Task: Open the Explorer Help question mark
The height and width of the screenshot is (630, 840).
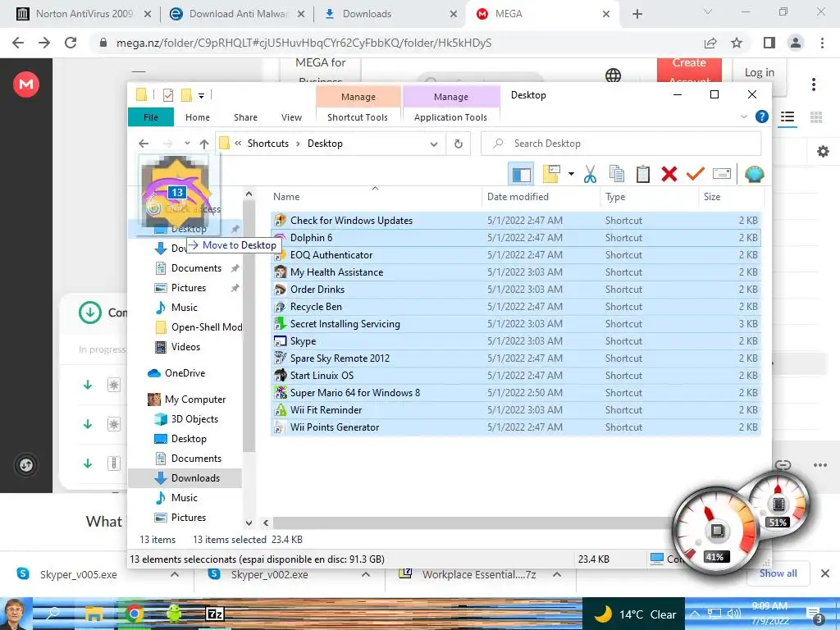Action: coord(761,116)
